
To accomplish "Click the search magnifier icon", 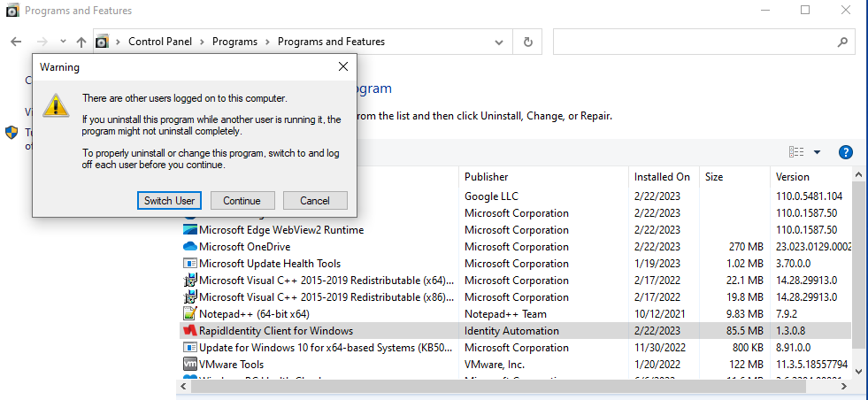I will pos(842,42).
